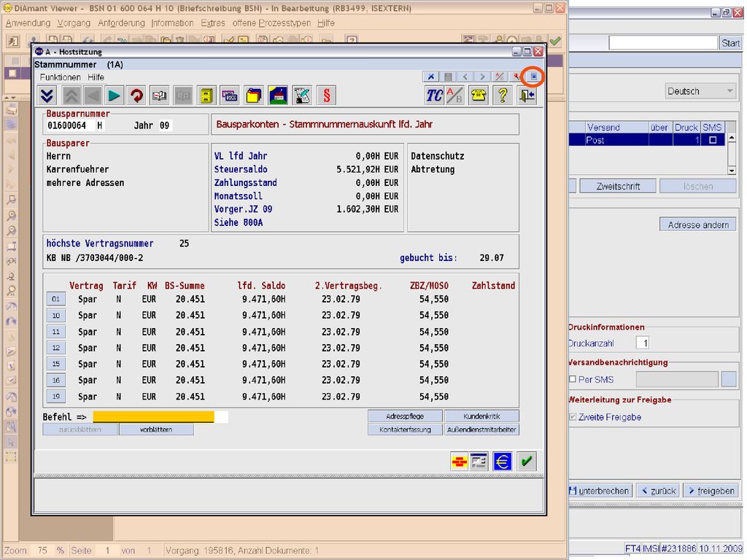Click the Zweitschrift button

click(x=618, y=186)
